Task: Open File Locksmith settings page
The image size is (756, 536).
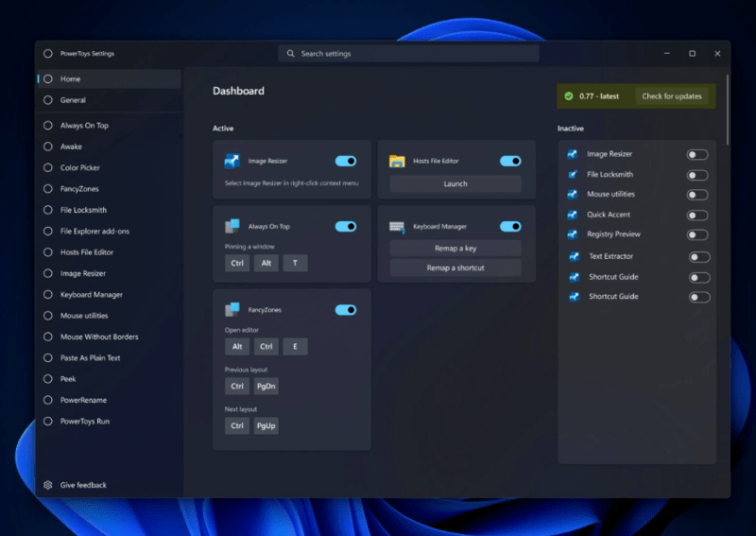Action: click(x=110, y=210)
